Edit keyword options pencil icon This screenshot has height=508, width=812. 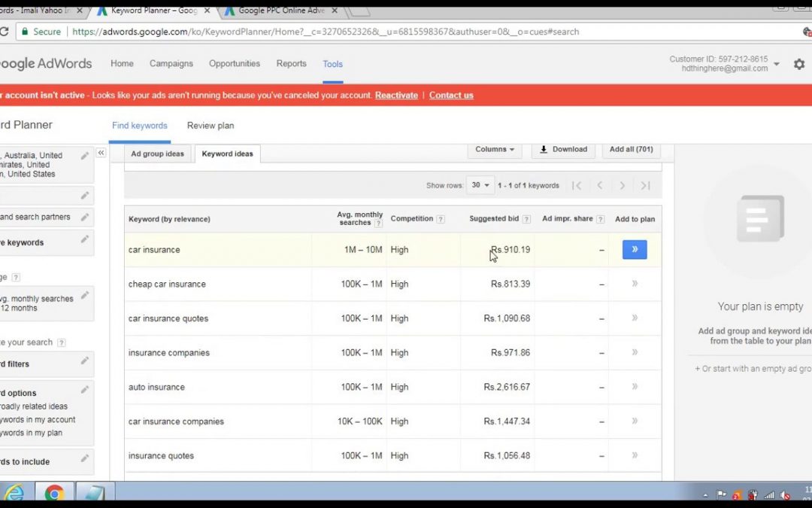84,390
